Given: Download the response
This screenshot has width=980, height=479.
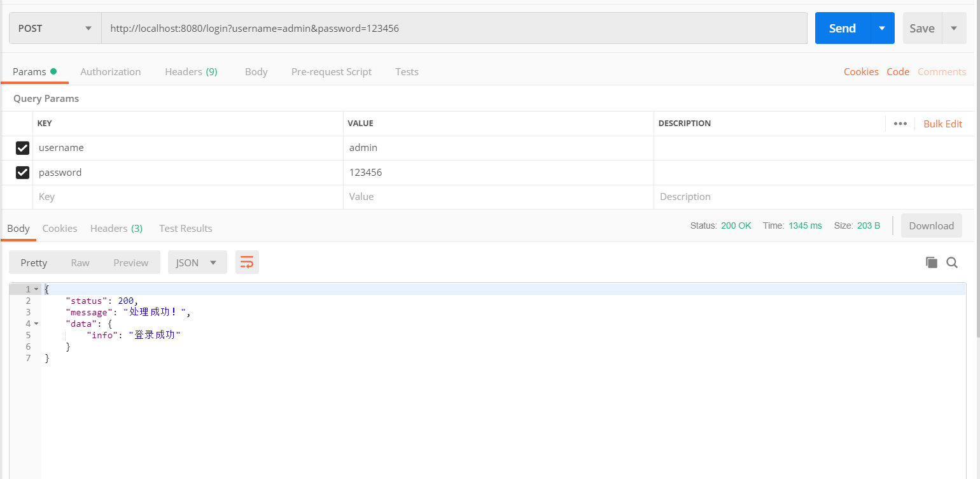Looking at the screenshot, I should [932, 225].
